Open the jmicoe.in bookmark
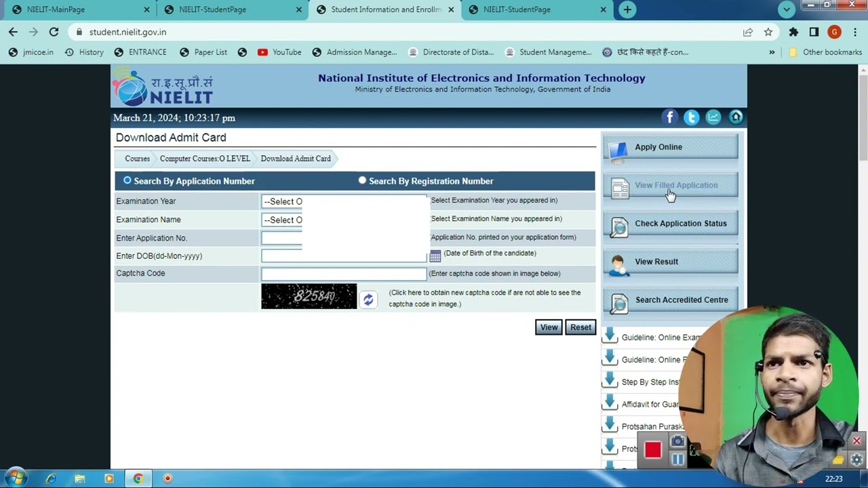The image size is (868, 488). point(31,52)
